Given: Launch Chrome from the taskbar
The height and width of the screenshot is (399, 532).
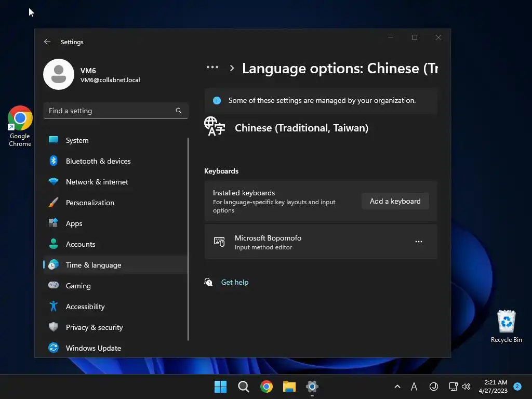Looking at the screenshot, I should (267, 387).
